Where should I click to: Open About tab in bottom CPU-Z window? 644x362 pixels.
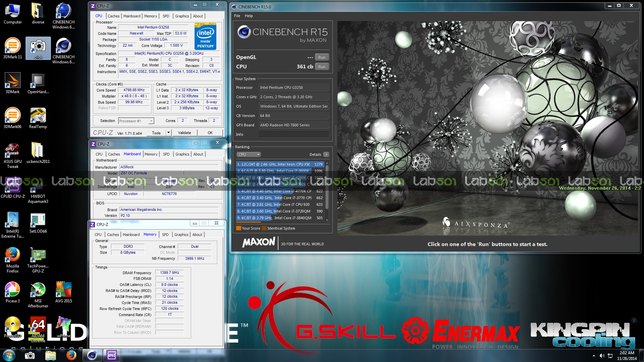197,235
